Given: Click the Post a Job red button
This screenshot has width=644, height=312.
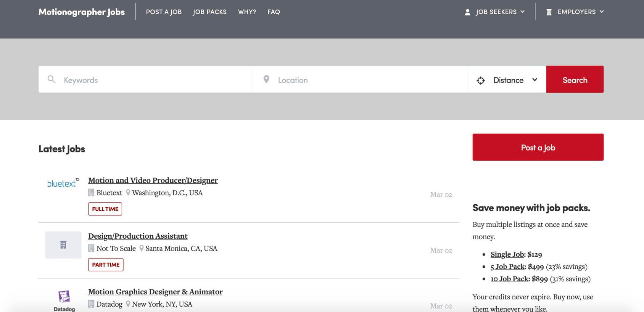Looking at the screenshot, I should pos(538,147).
